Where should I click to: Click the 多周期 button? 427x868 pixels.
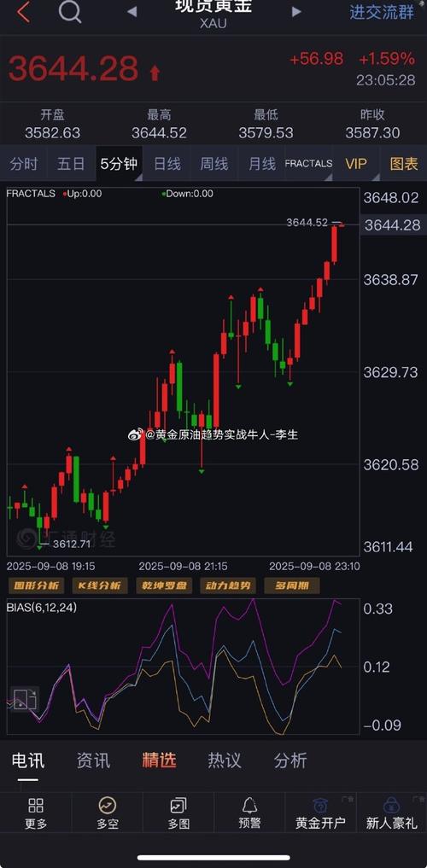tap(292, 585)
